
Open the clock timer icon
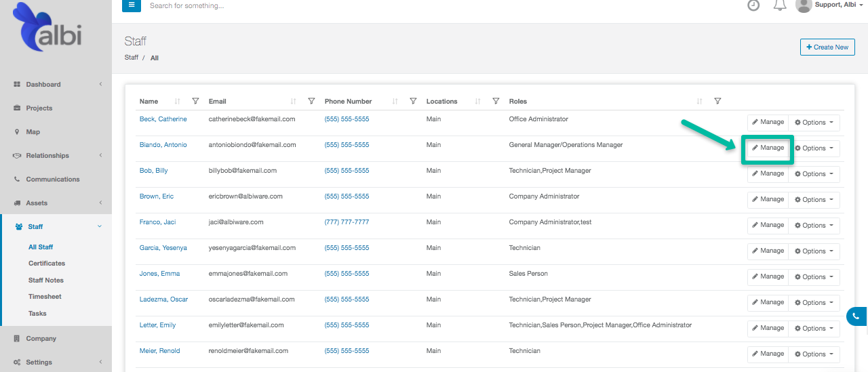753,5
